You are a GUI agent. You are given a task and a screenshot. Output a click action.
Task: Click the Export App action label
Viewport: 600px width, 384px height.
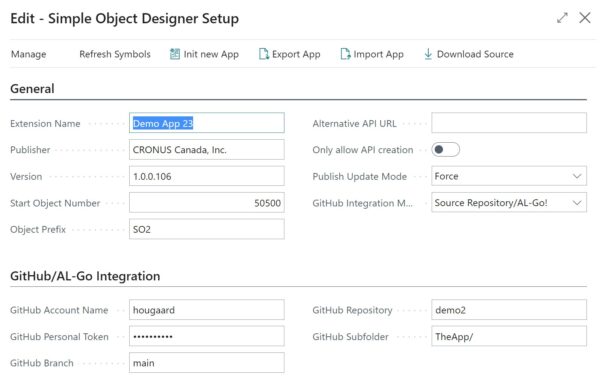pos(296,54)
